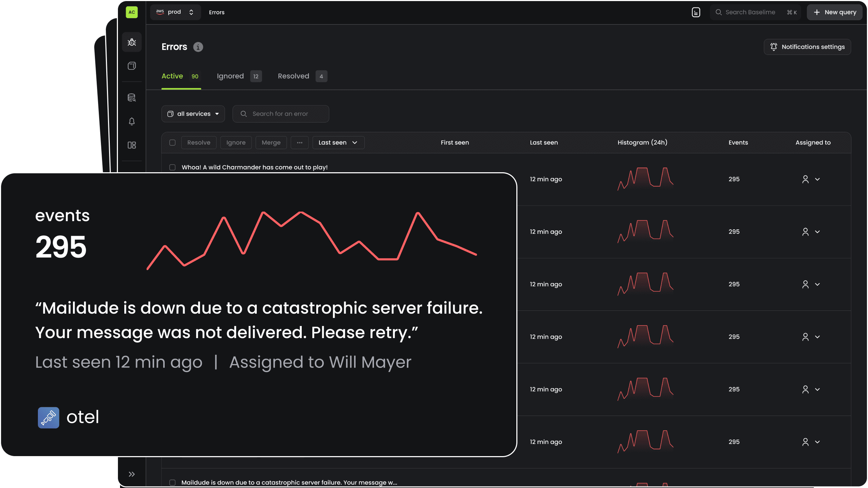Click the New query button
The width and height of the screenshot is (868, 488).
point(834,12)
